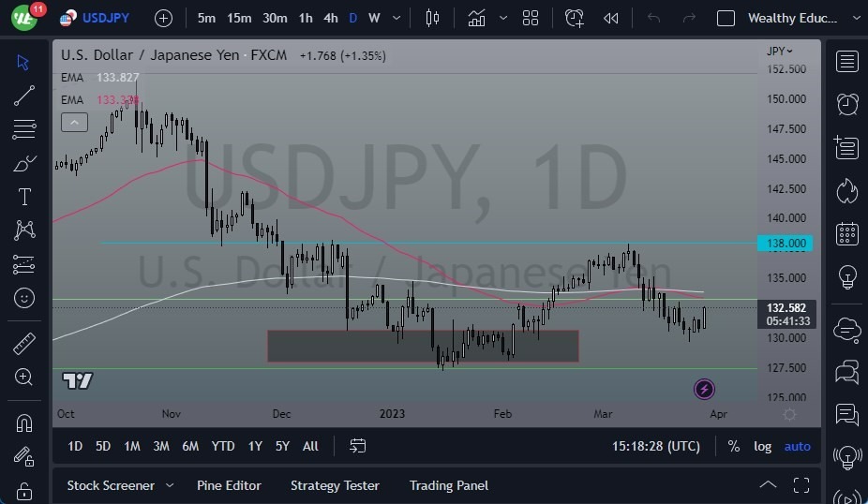868x504 pixels.
Task: Open the emoji icons tool
Action: 23,298
